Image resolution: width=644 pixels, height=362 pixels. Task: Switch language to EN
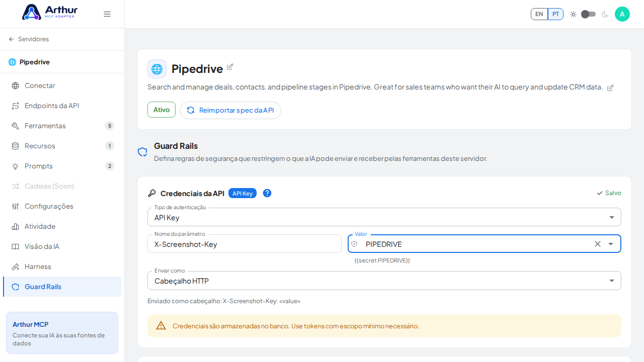pyautogui.click(x=539, y=14)
